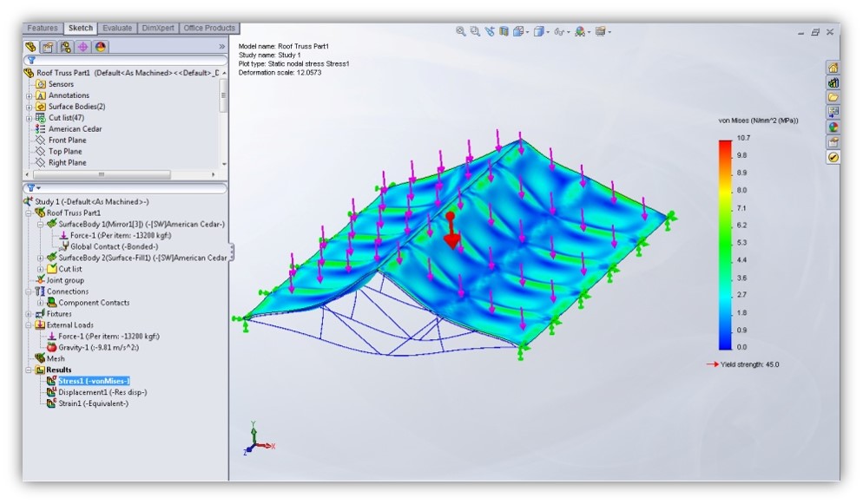Select the Sensors folder

click(61, 84)
